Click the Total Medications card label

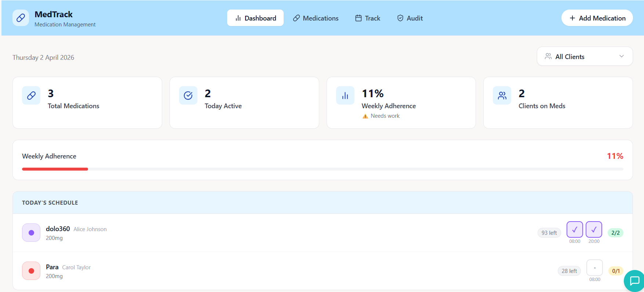(x=73, y=106)
